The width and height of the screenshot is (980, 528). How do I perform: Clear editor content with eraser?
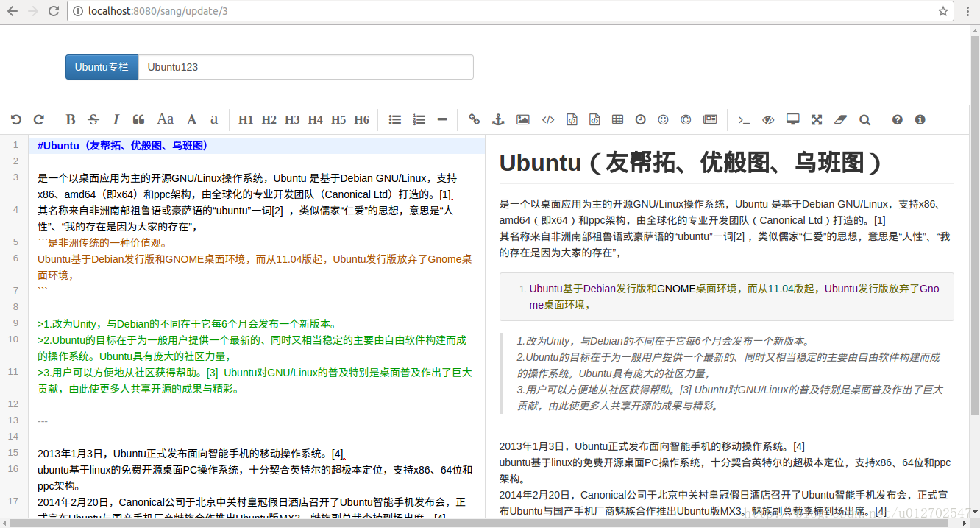(841, 119)
